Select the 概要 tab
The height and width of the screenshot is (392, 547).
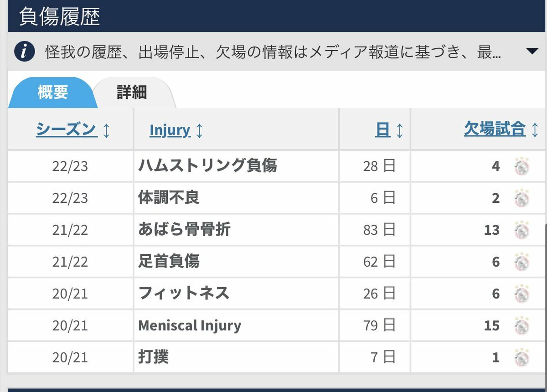tap(52, 93)
